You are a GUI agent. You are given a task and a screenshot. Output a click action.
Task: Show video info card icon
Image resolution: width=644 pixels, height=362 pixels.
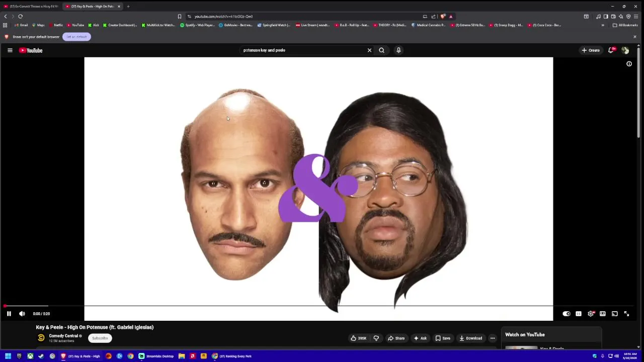[x=629, y=64]
